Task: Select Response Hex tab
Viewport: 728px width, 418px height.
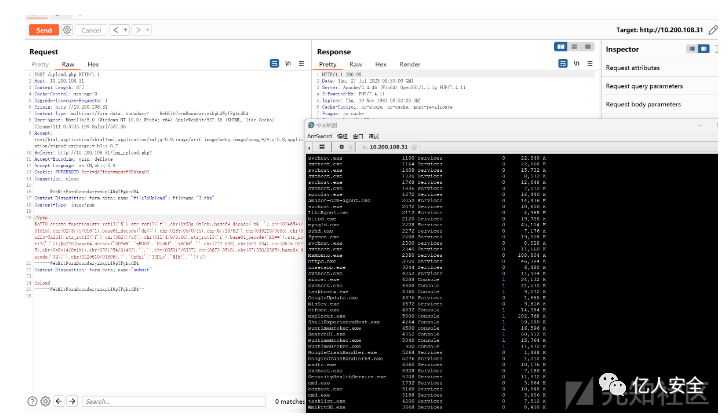Action: coord(381,65)
